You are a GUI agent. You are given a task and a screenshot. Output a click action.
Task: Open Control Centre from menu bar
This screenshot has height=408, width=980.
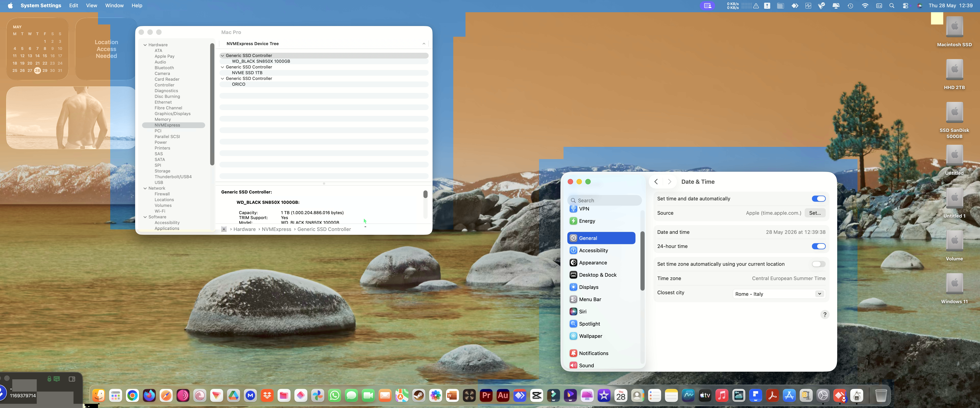[905, 6]
